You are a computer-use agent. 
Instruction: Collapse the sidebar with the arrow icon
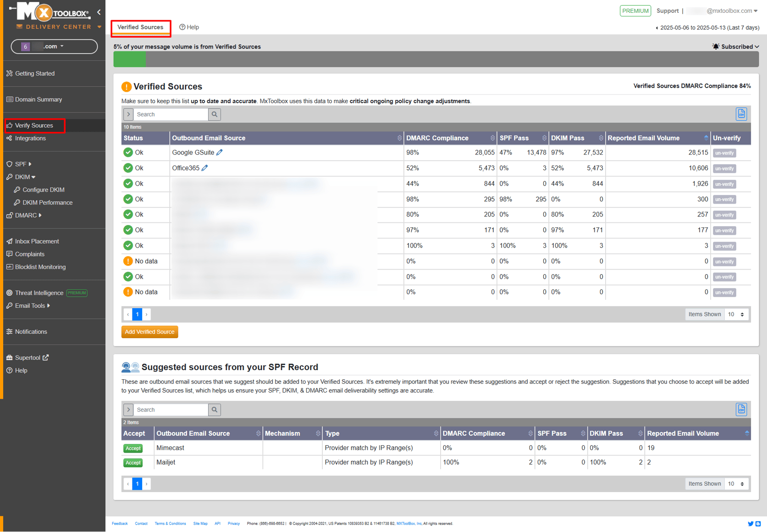pos(99,12)
